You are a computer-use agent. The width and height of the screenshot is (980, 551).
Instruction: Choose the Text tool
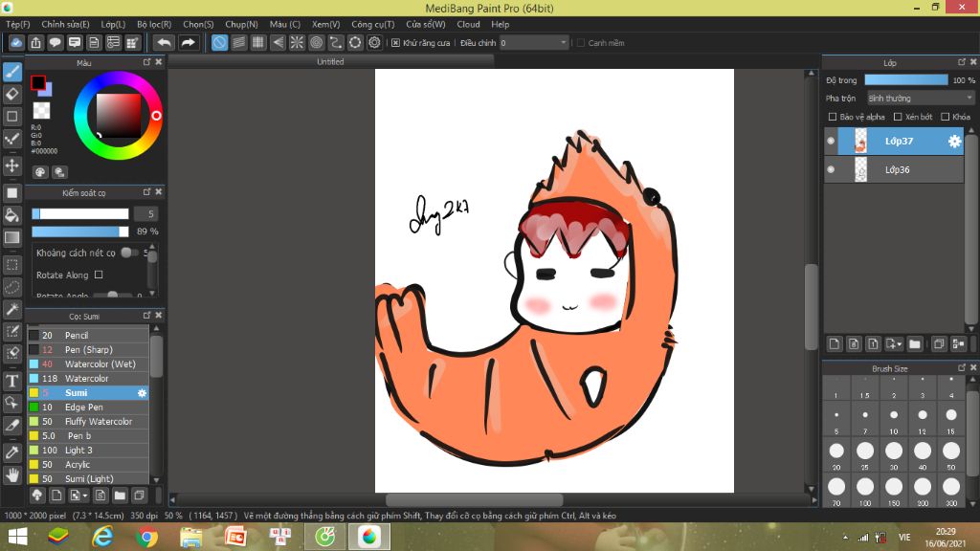coord(12,381)
